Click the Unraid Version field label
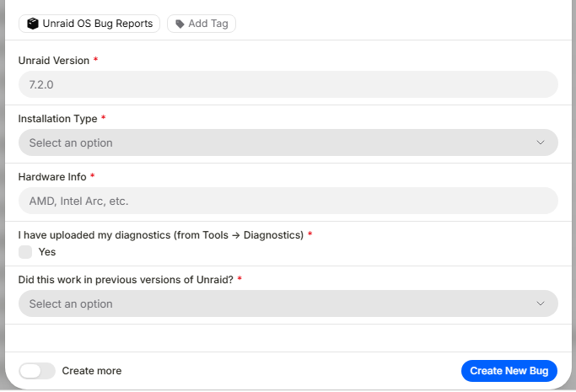The width and height of the screenshot is (576, 392). pyautogui.click(x=54, y=60)
